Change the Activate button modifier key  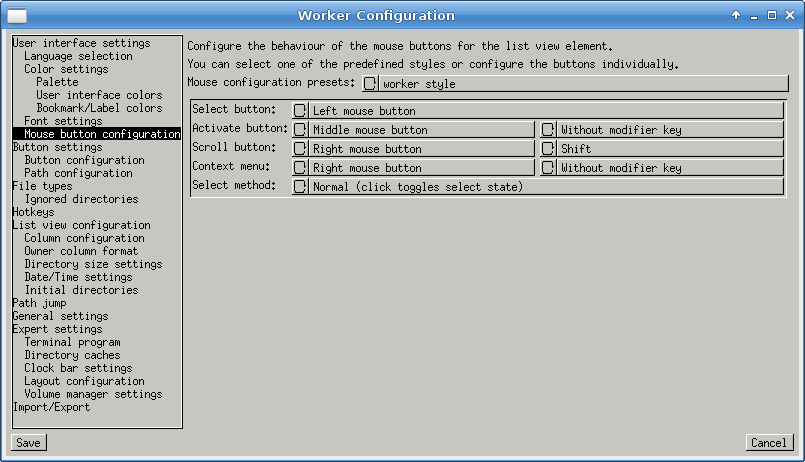tap(669, 130)
